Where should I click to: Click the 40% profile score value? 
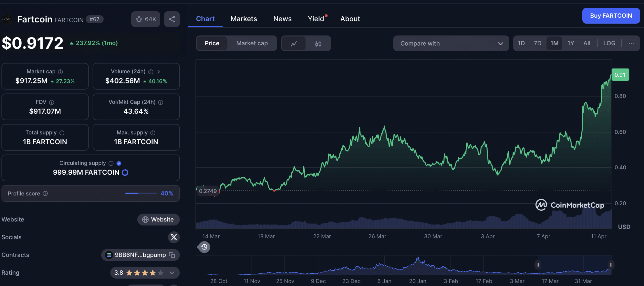tap(167, 194)
